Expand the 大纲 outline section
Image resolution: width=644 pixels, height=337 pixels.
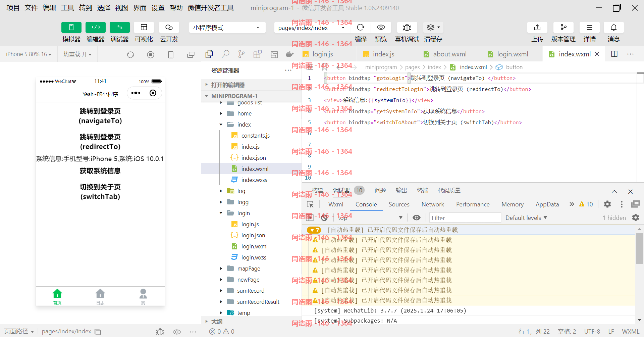(x=252, y=321)
